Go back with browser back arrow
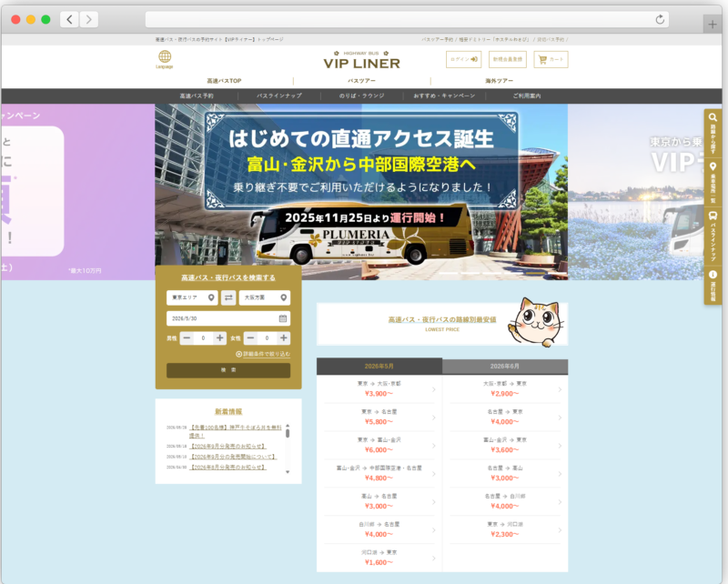The image size is (728, 584). pos(69,19)
